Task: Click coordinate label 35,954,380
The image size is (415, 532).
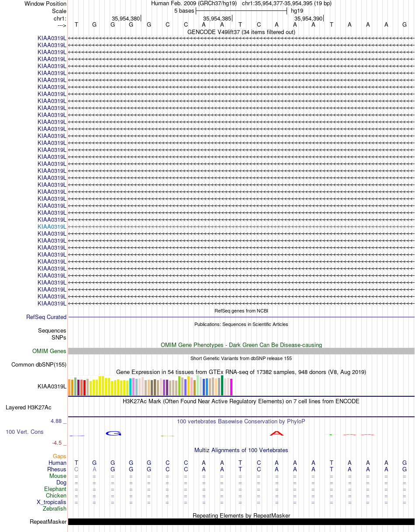Action: [126, 19]
